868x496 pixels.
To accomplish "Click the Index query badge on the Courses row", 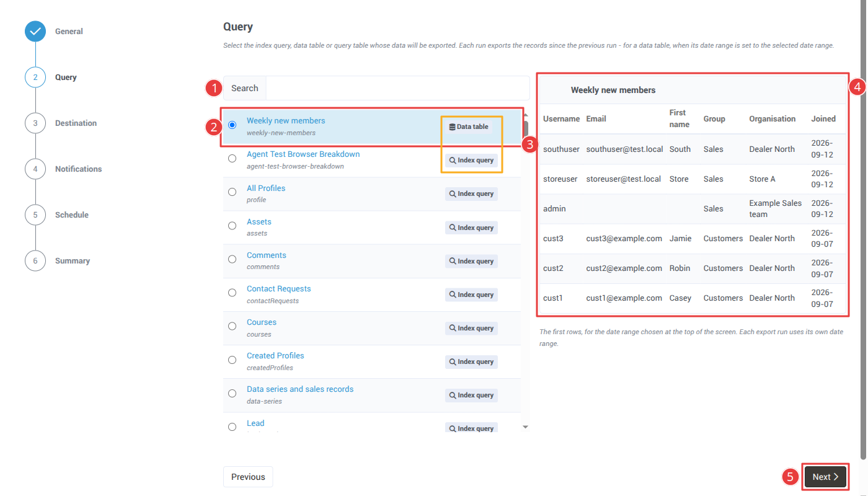I will pos(471,328).
